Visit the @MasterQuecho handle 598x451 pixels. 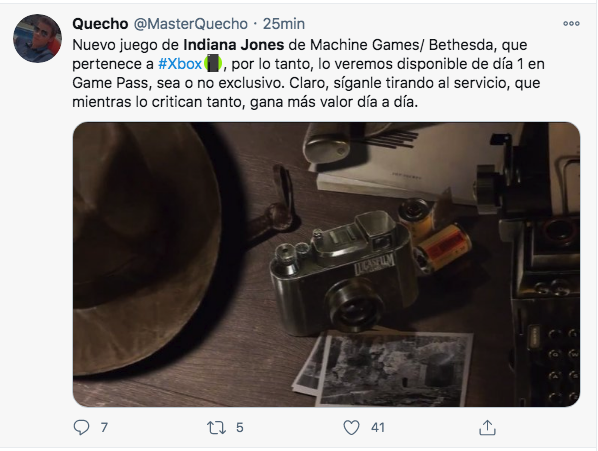click(x=191, y=24)
